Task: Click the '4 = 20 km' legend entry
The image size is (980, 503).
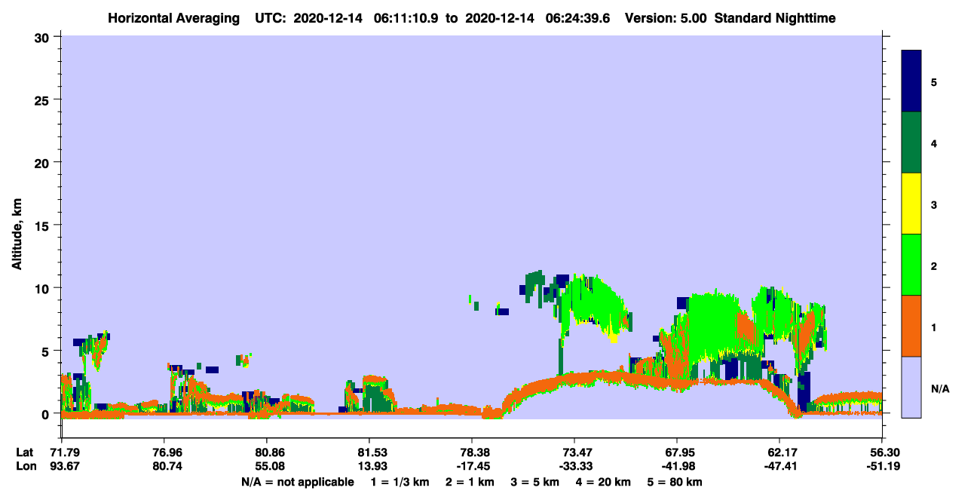Action: (603, 482)
